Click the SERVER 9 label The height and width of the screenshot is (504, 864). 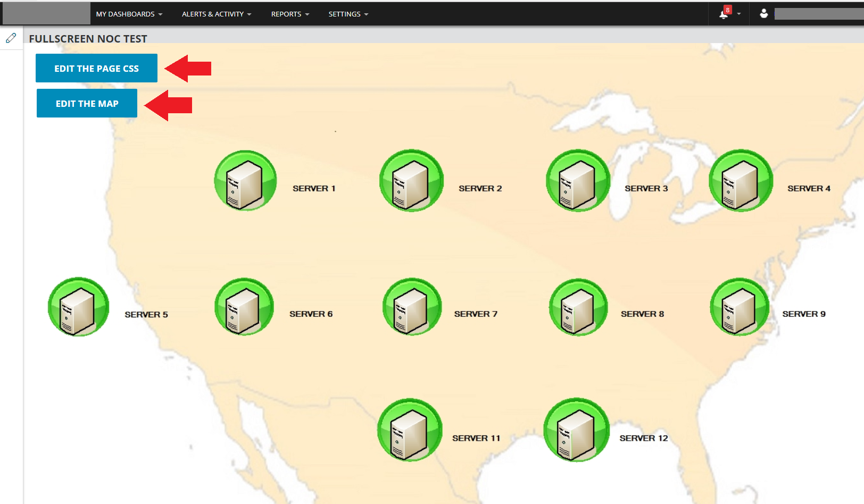point(804,314)
